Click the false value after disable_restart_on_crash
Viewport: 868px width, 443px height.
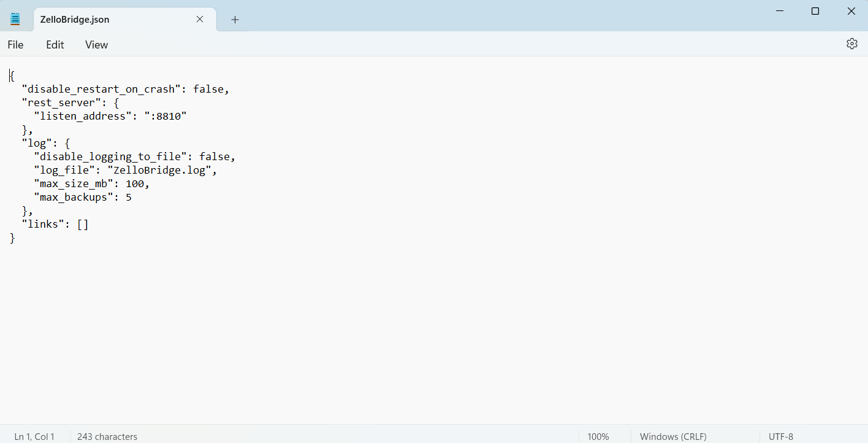pyautogui.click(x=208, y=90)
